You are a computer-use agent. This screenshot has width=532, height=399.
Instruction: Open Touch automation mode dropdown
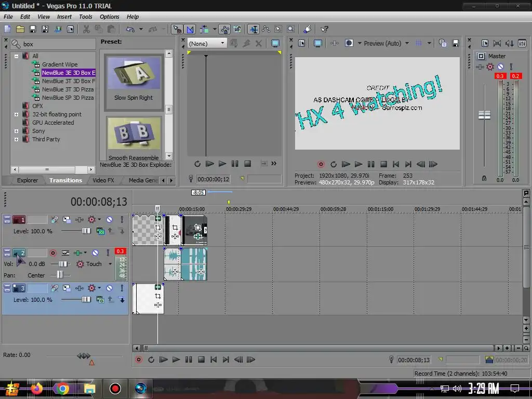(110, 264)
